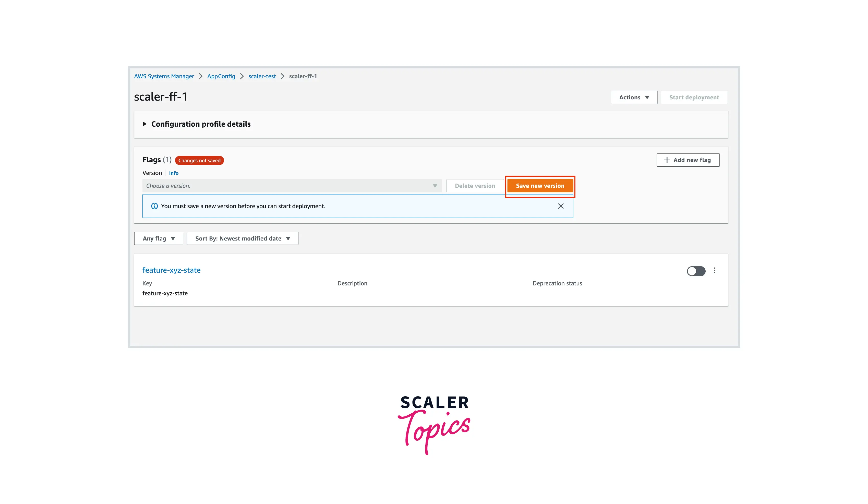Click the Changes not saved badge
Image resolution: width=868 pixels, height=504 pixels.
click(x=199, y=161)
